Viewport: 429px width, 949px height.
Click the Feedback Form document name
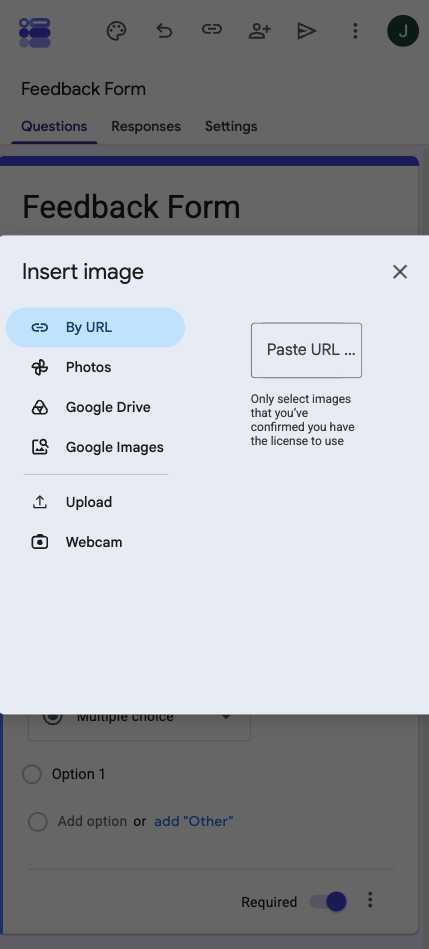click(84, 89)
